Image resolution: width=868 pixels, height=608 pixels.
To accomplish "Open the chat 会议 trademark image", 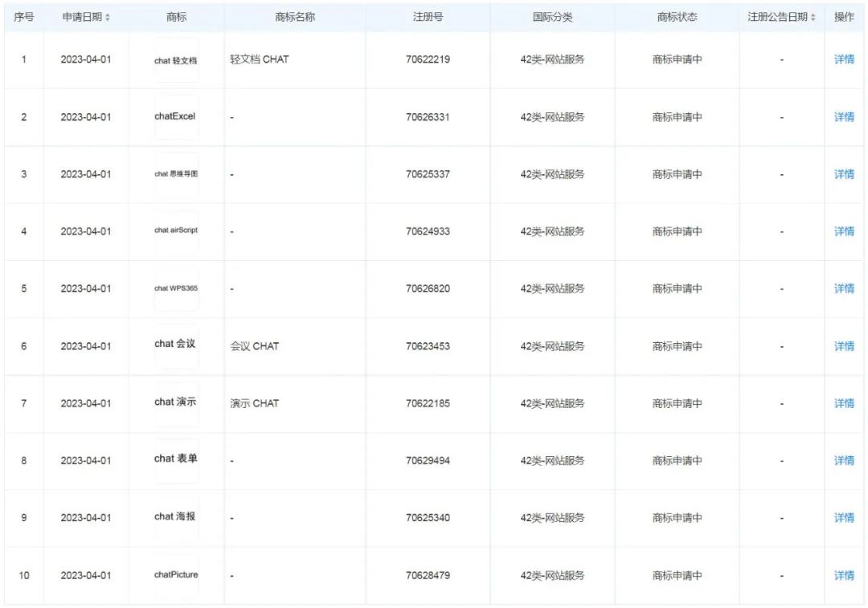I will coord(176,345).
